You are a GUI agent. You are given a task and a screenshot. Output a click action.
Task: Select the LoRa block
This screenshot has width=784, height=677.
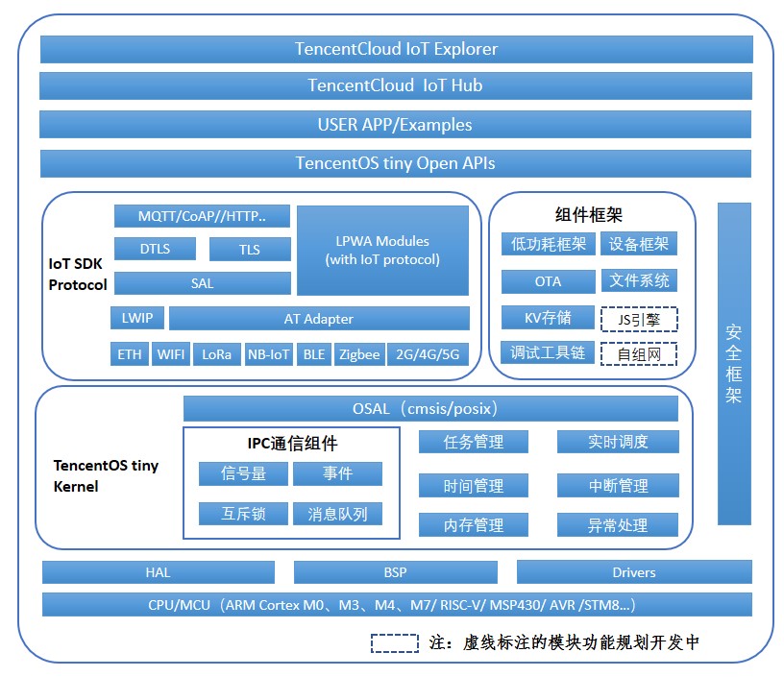click(x=217, y=354)
